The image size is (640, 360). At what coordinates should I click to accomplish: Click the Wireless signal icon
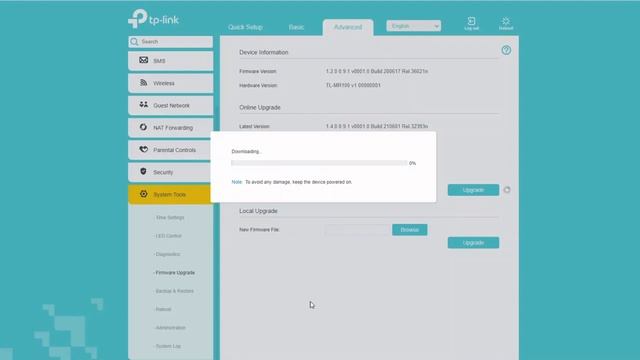(x=143, y=82)
